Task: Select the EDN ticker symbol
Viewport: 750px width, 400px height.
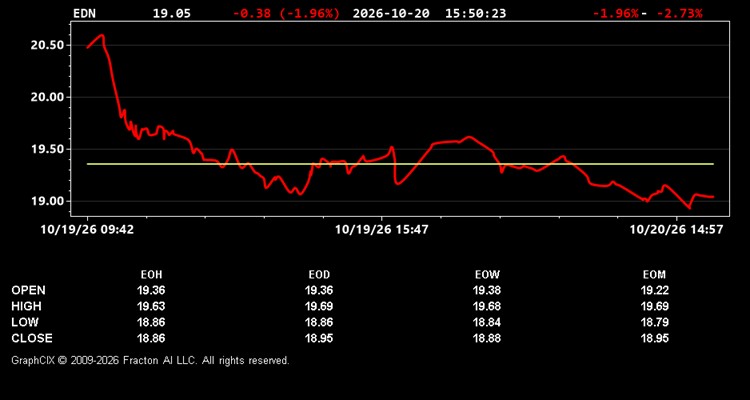Action: click(x=84, y=13)
